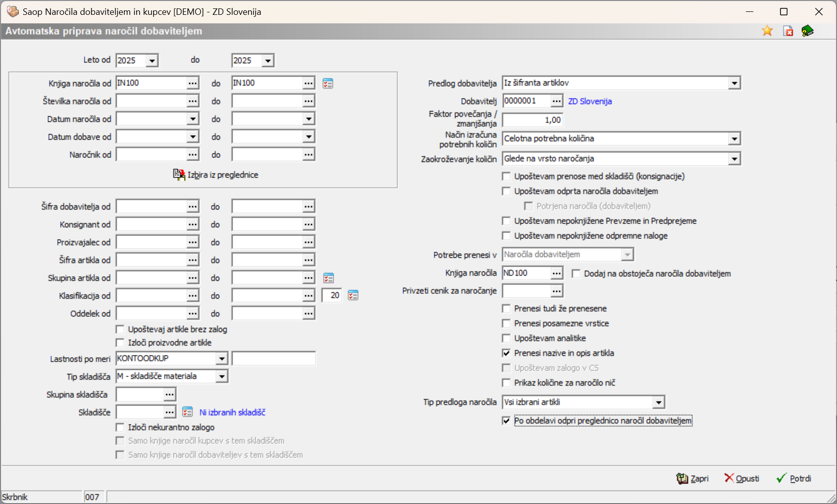Viewport: 837px width, 504px height.
Task: Open list icon beside Klasifikacija value 20
Action: click(353, 296)
